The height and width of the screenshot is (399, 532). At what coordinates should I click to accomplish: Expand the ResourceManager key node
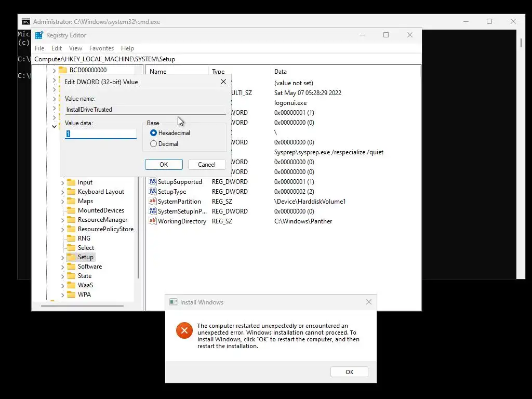[x=62, y=220]
